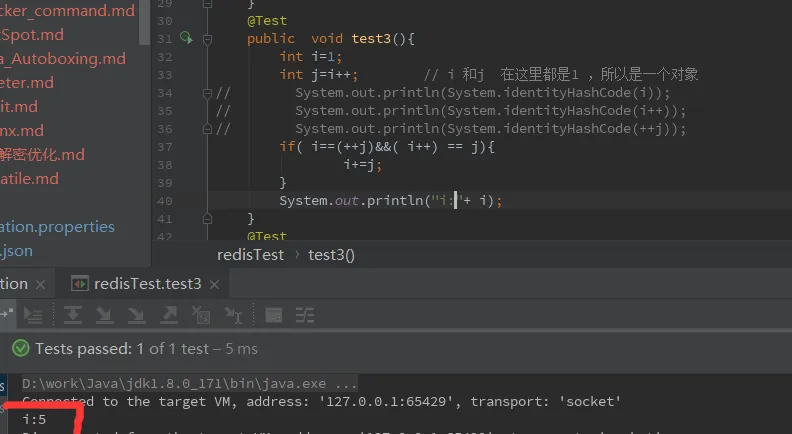Click the Step Over debugger icon

pyautogui.click(x=73, y=315)
